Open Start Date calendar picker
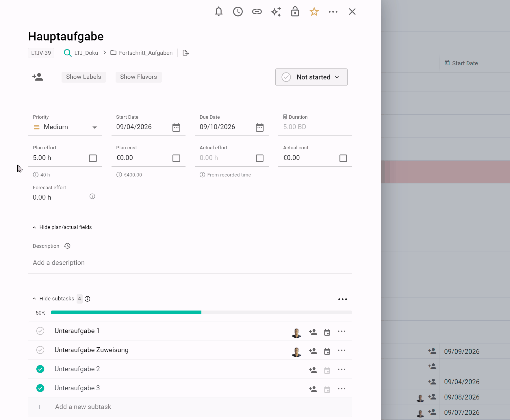The image size is (510, 420). pos(176,127)
